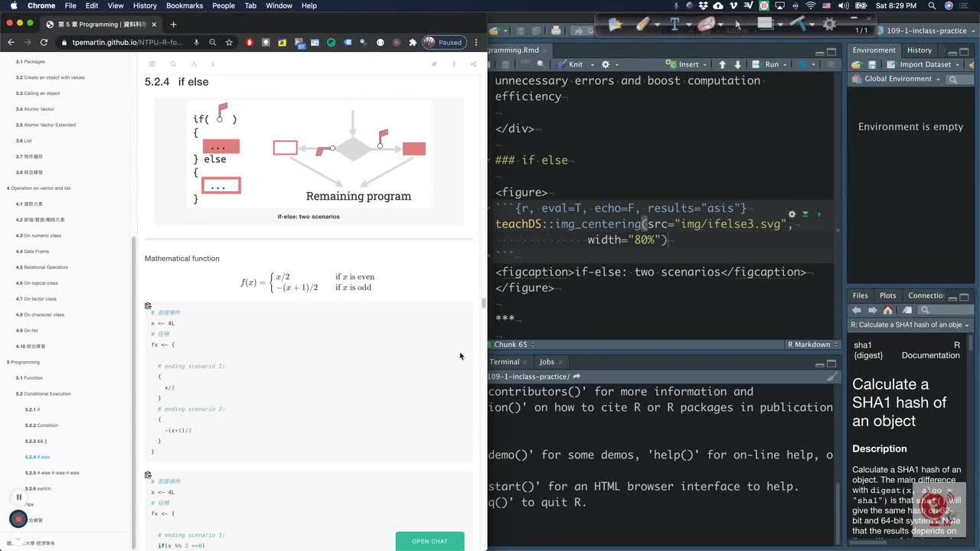Select the text tool in annotation toolbar

[x=675, y=24]
